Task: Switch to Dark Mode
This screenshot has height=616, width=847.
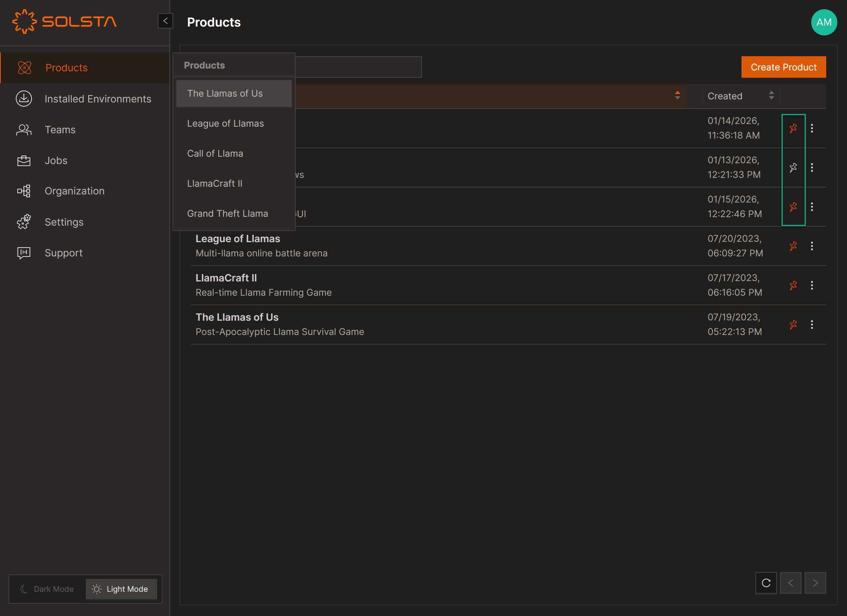Action: [x=47, y=589]
